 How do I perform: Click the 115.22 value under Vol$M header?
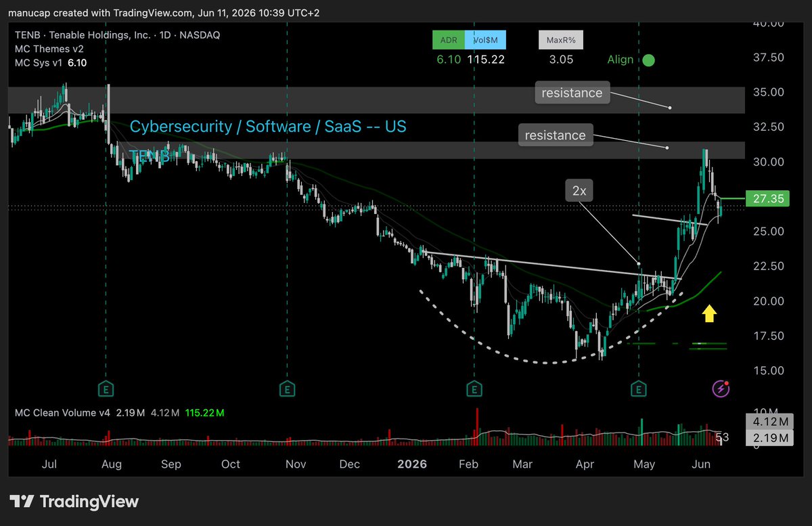point(487,60)
